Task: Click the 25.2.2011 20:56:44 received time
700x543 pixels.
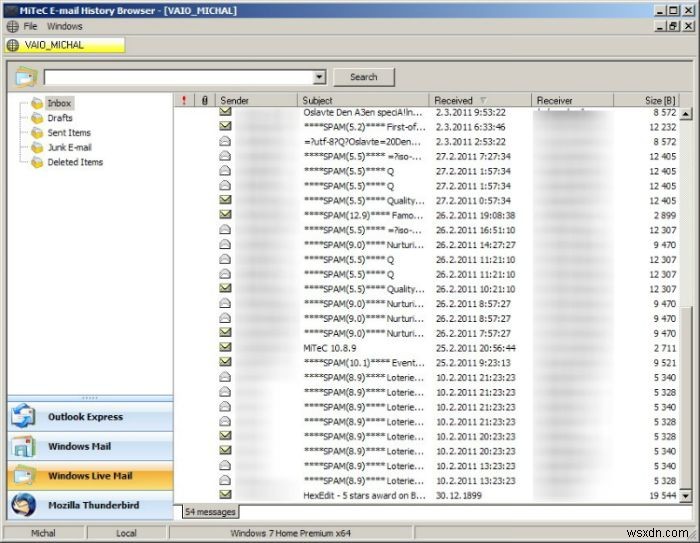Action: 475,348
